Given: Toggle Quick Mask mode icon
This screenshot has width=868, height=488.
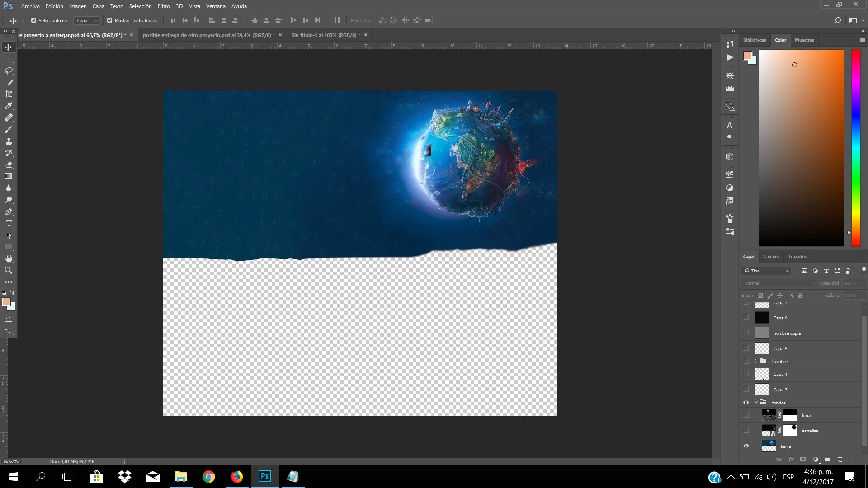Looking at the screenshot, I should 9,319.
